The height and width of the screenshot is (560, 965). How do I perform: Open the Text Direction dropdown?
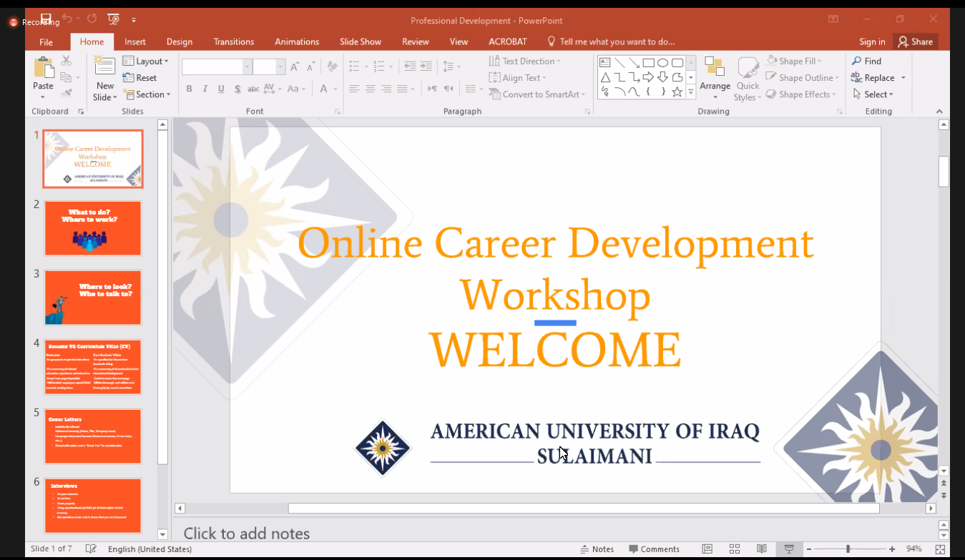coord(524,62)
